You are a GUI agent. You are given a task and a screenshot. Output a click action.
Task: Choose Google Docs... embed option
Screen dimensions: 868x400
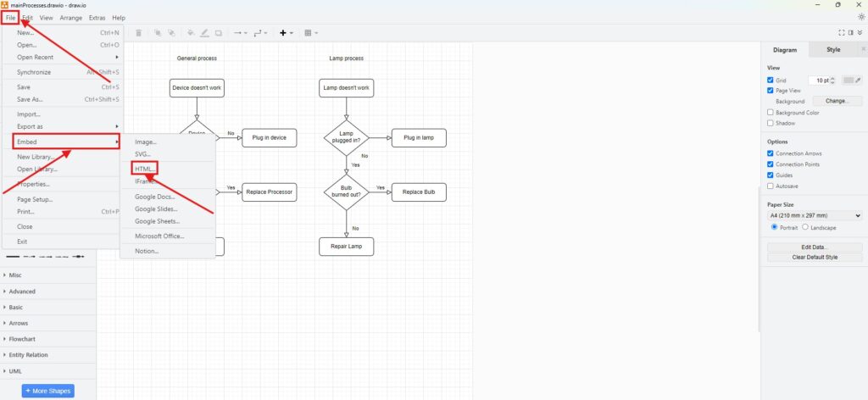tap(167, 197)
